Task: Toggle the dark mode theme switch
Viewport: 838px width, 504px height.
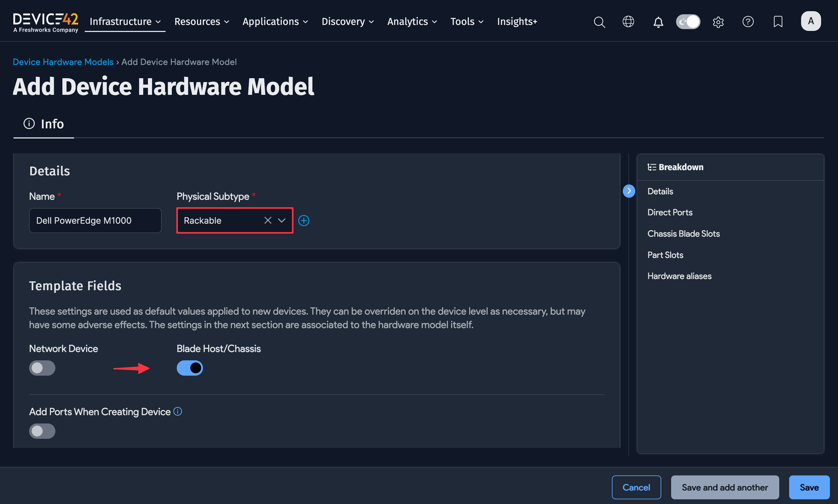Action: pos(688,21)
